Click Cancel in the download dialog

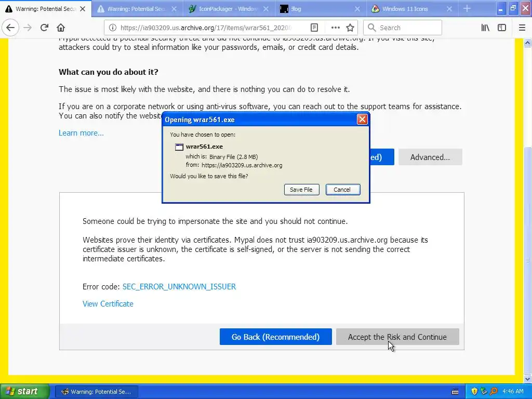[343, 190]
